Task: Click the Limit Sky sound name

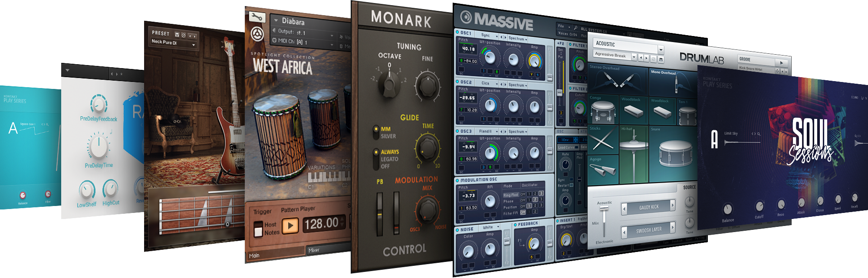Action: point(731,134)
